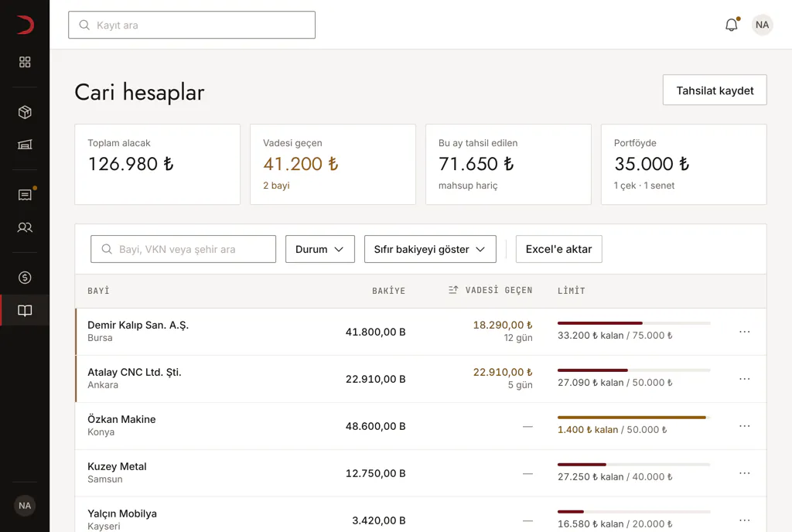Expand the Sıfır bakiyeyi göster dropdown
The height and width of the screenshot is (532, 792).
click(x=430, y=249)
